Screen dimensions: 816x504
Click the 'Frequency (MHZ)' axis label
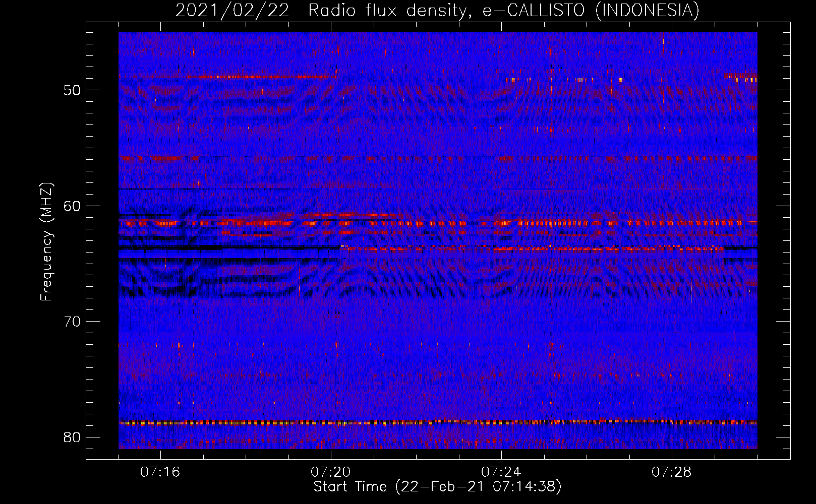pos(46,242)
